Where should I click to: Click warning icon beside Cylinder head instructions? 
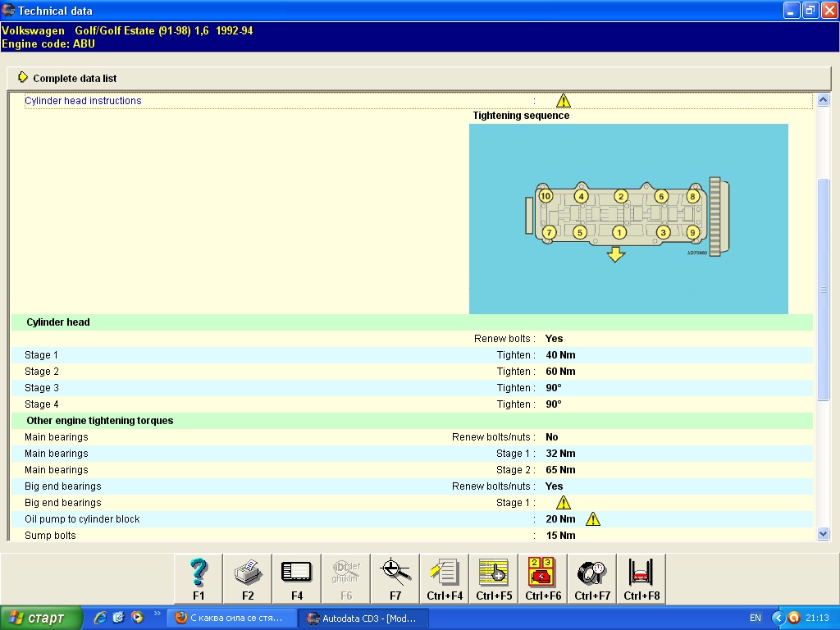pyautogui.click(x=563, y=101)
